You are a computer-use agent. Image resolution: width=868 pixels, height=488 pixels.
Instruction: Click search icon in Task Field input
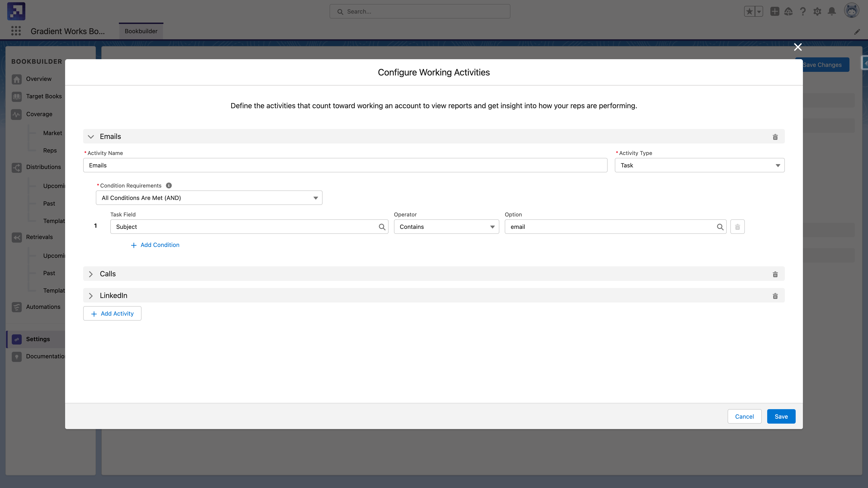(382, 227)
